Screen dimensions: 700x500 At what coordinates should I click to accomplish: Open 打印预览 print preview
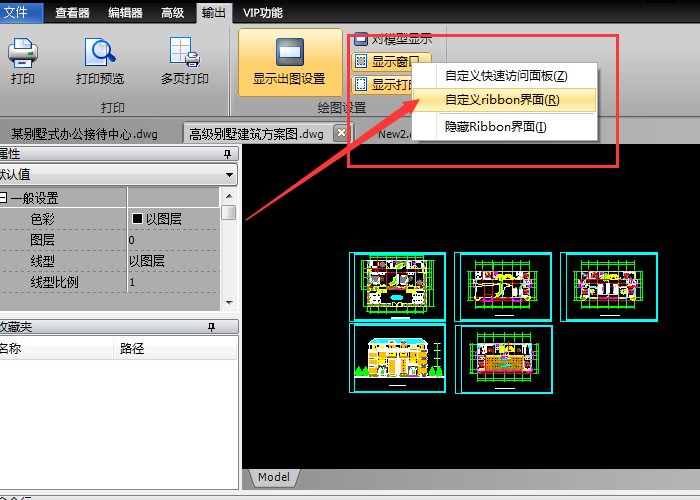pyautogui.click(x=100, y=62)
